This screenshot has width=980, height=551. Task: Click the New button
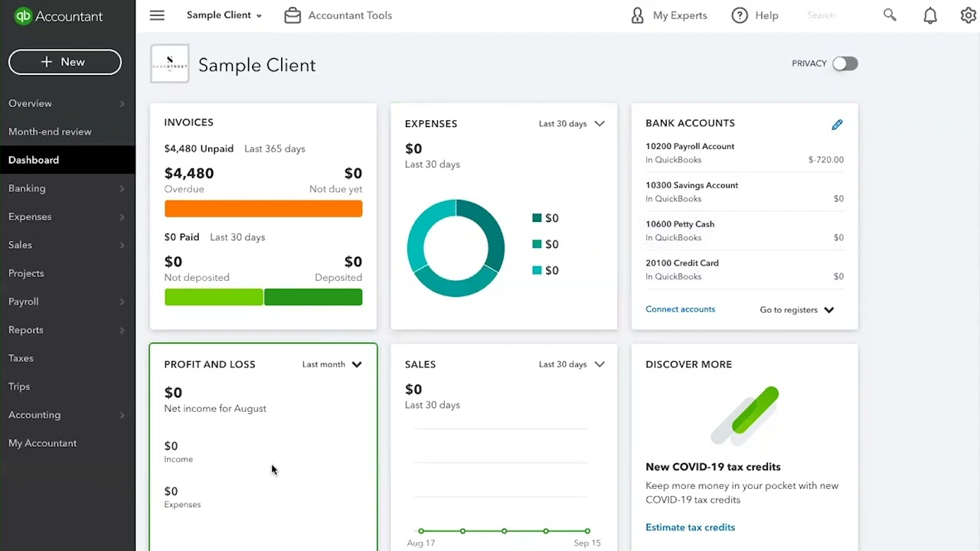pos(65,62)
